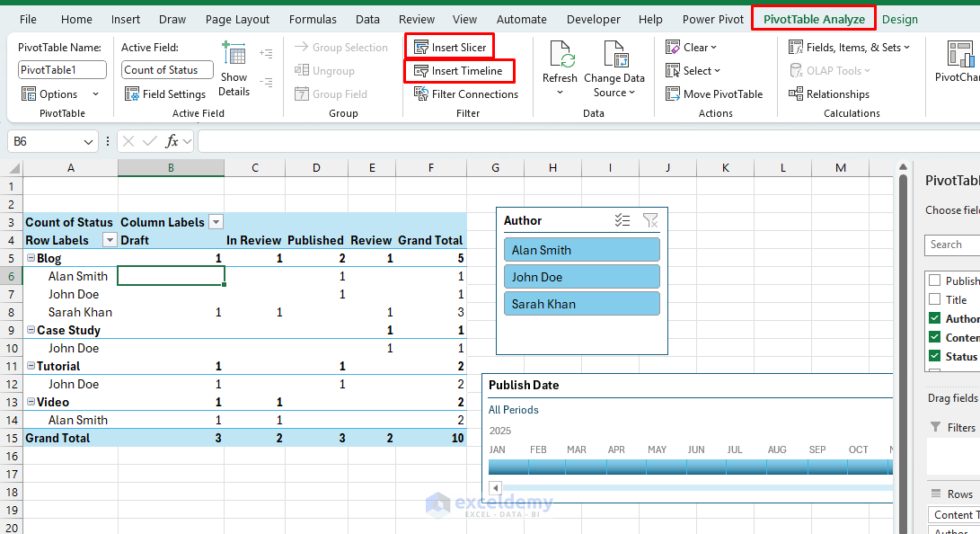Click the Ungroup button

pos(324,71)
